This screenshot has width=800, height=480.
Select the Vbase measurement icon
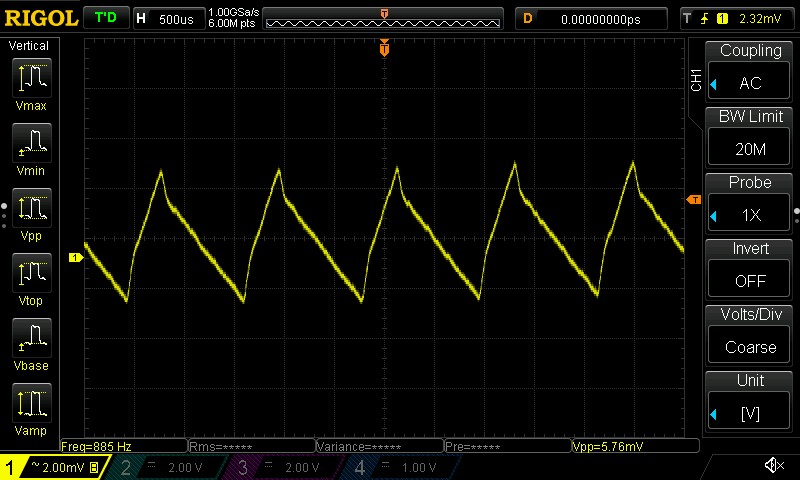point(32,338)
